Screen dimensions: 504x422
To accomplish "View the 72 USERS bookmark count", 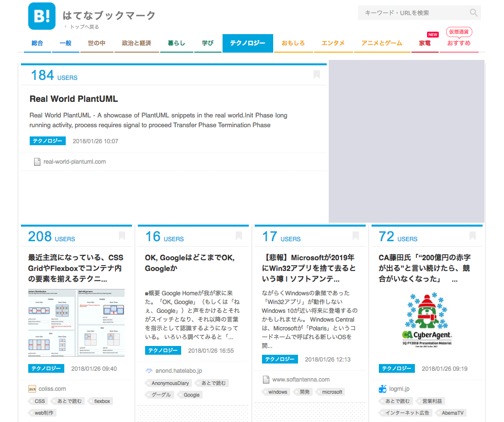I will 398,236.
